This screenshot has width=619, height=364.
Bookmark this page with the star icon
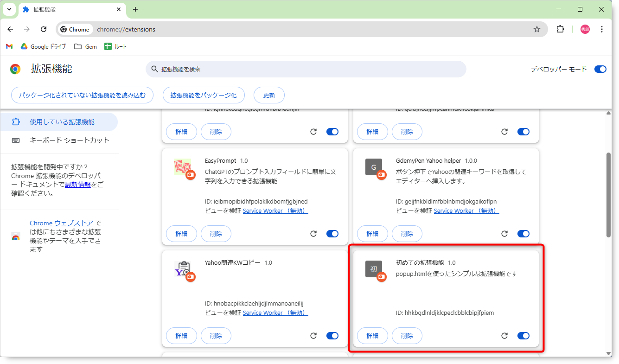pyautogui.click(x=537, y=29)
